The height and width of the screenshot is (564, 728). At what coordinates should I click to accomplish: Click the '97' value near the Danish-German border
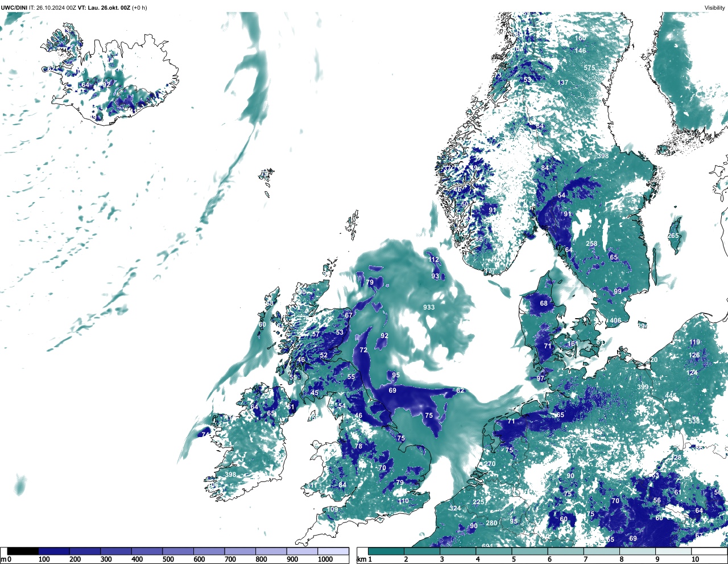coord(540,378)
